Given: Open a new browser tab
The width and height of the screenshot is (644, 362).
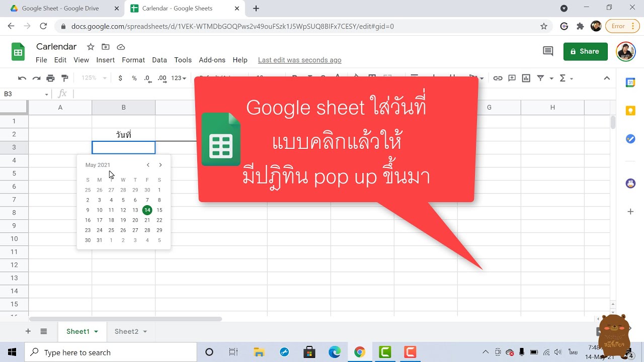Looking at the screenshot, I should tap(256, 9).
